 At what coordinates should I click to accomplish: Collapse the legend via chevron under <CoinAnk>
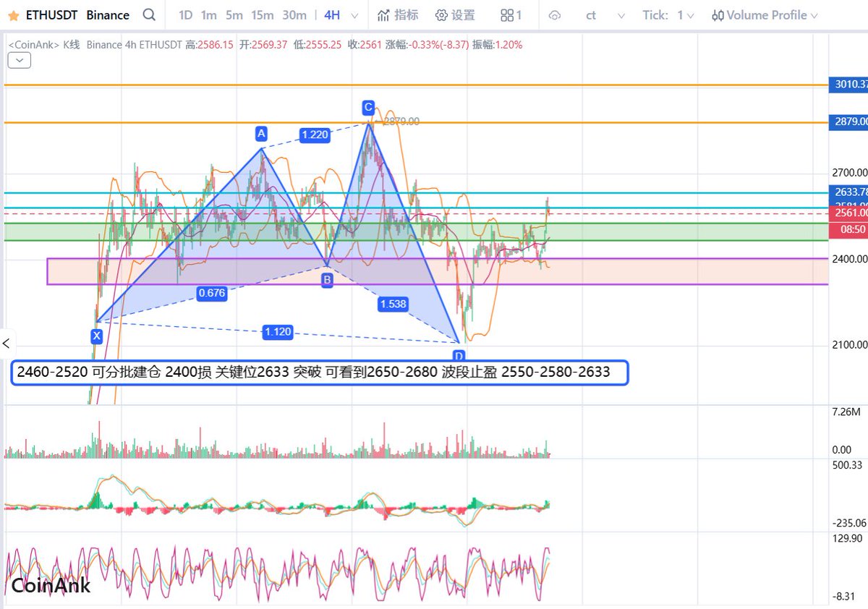tap(19, 60)
